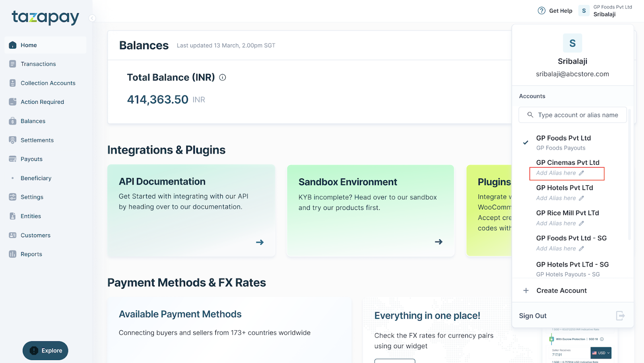The image size is (644, 363).
Task: Click the Available Payment Methods heading
Action: tap(180, 314)
